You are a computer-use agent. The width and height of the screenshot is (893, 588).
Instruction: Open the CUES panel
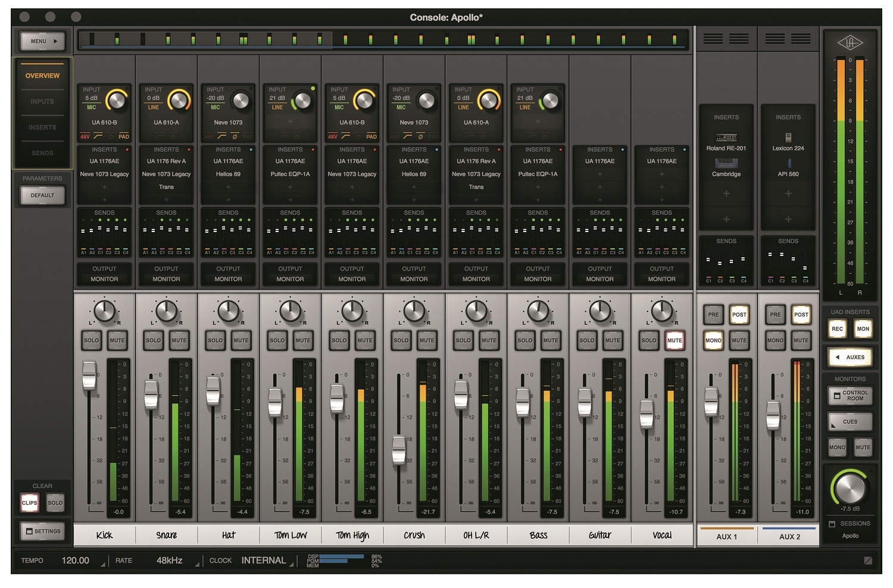(x=850, y=422)
